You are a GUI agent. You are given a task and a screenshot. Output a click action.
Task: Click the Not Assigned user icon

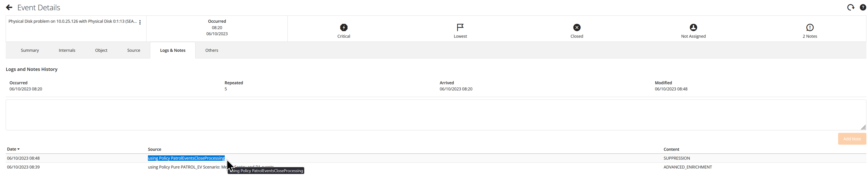(x=693, y=27)
